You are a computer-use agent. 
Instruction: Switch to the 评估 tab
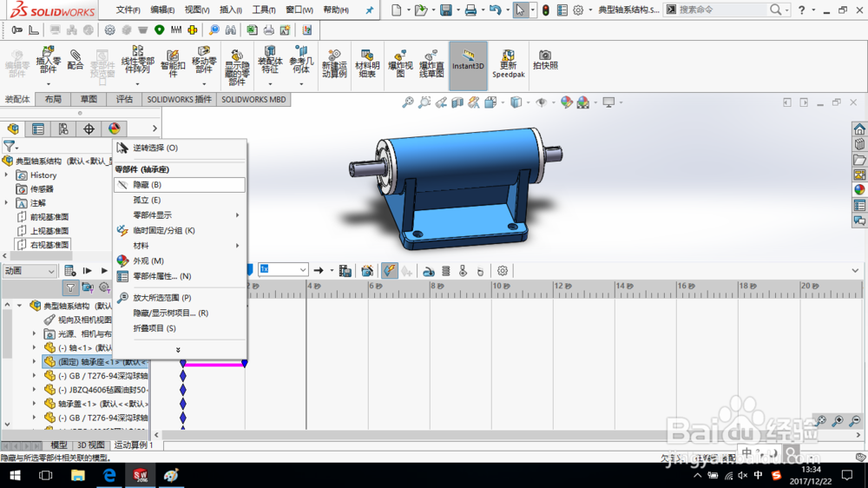click(124, 99)
